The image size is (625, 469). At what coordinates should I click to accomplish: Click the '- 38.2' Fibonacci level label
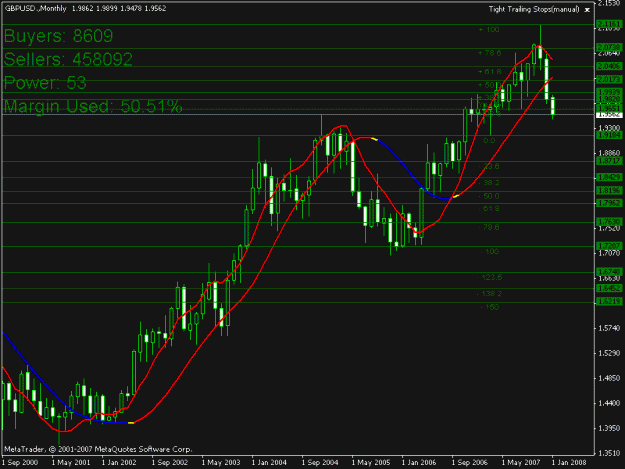[x=490, y=183]
